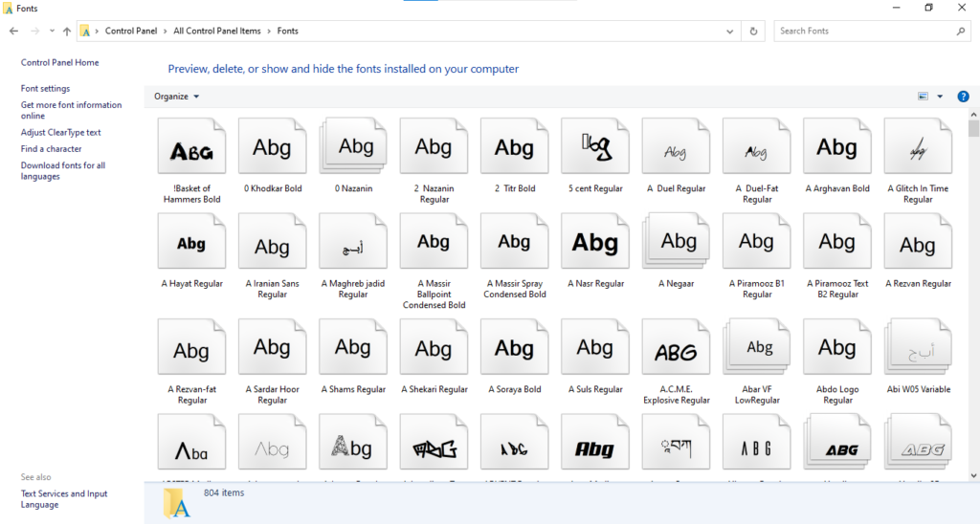The width and height of the screenshot is (980, 524).
Task: Open Find a character link
Action: point(52,148)
